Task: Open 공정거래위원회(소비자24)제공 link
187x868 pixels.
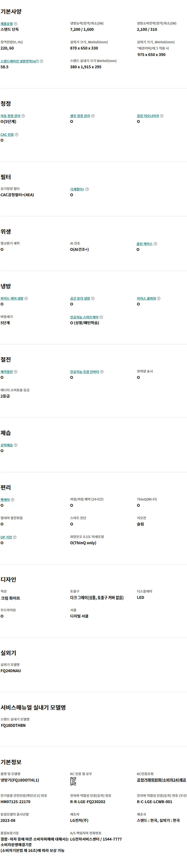Action: [162, 780]
